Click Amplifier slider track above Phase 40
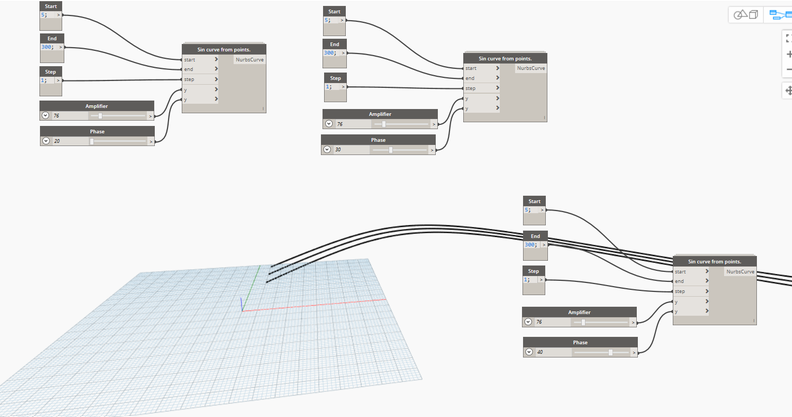The height and width of the screenshot is (417, 792). 601,322
